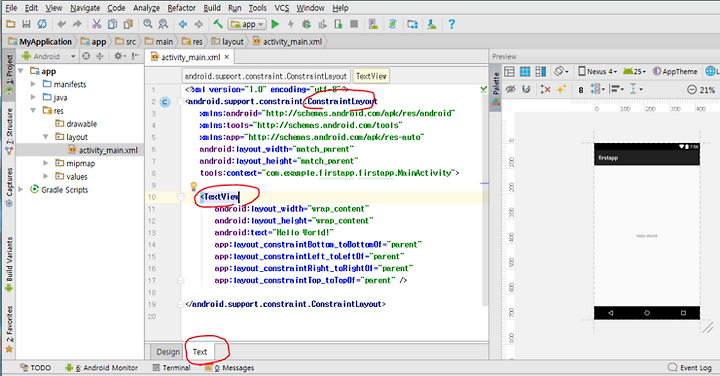Open the Align dropdown in preview toolbar
The height and width of the screenshot is (376, 720).
(x=616, y=89)
